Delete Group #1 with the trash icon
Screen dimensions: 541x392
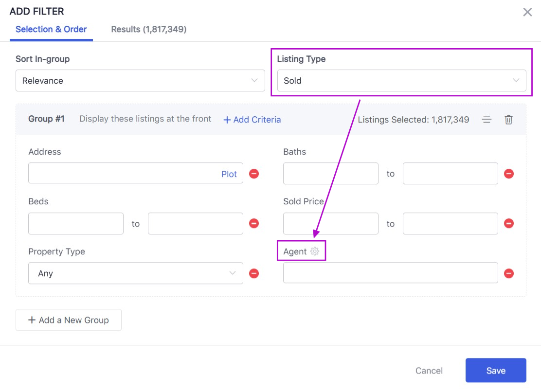coord(508,120)
